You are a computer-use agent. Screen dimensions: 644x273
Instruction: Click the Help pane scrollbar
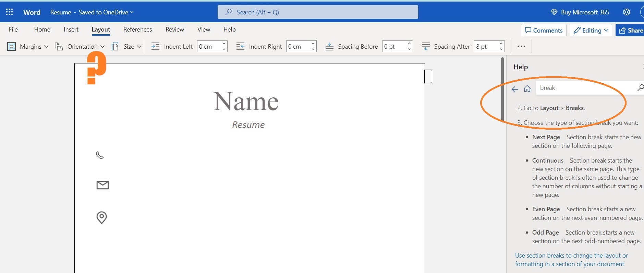pyautogui.click(x=502, y=90)
